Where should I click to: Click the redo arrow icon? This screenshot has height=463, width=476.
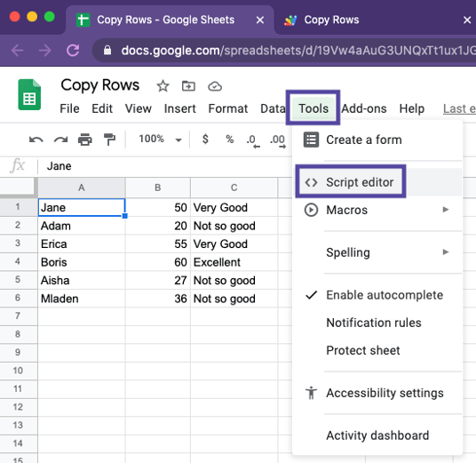click(x=60, y=140)
